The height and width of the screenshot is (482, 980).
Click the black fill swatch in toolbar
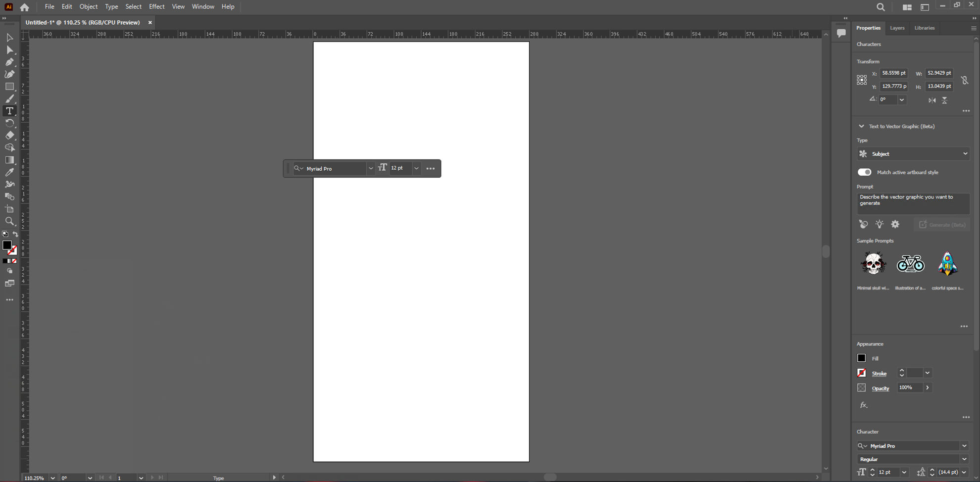7,245
